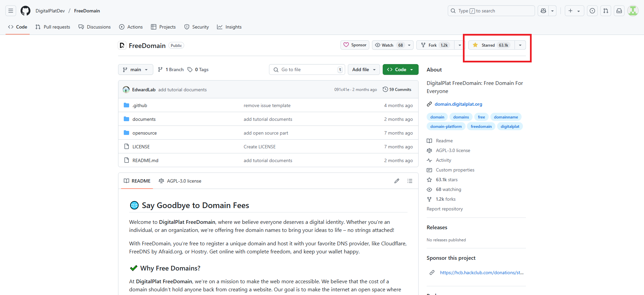Open the Copilot chat icon
644x295 pixels.
tap(543, 11)
